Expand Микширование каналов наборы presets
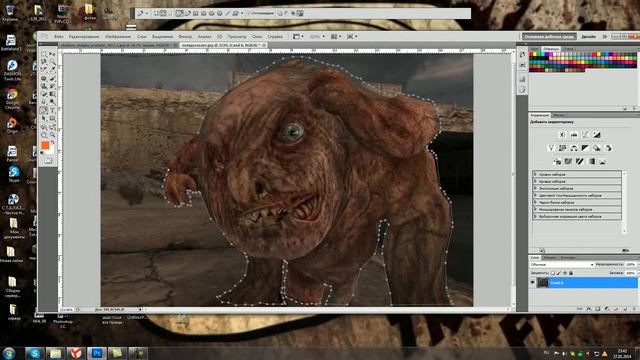The width and height of the screenshot is (640, 360). coord(535,209)
